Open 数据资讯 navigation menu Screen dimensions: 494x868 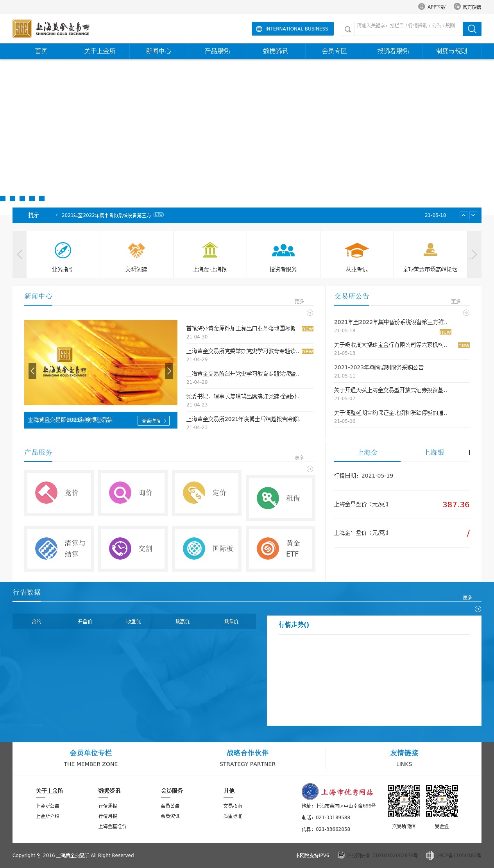coord(276,51)
